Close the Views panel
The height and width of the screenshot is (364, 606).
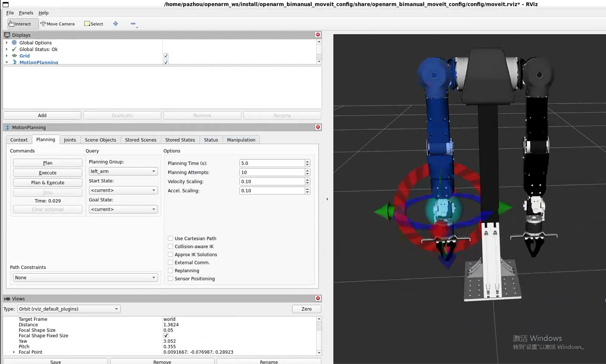click(x=318, y=298)
